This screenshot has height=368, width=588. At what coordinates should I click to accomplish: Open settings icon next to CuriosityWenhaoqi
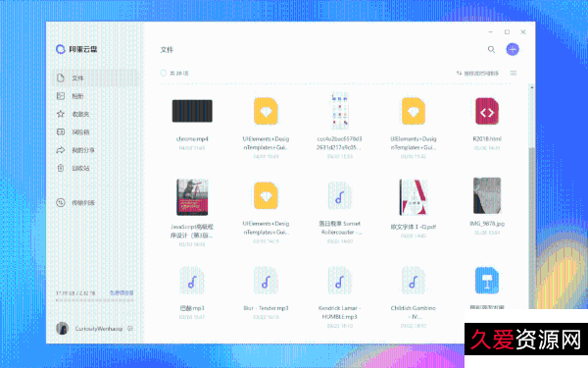[x=130, y=328]
